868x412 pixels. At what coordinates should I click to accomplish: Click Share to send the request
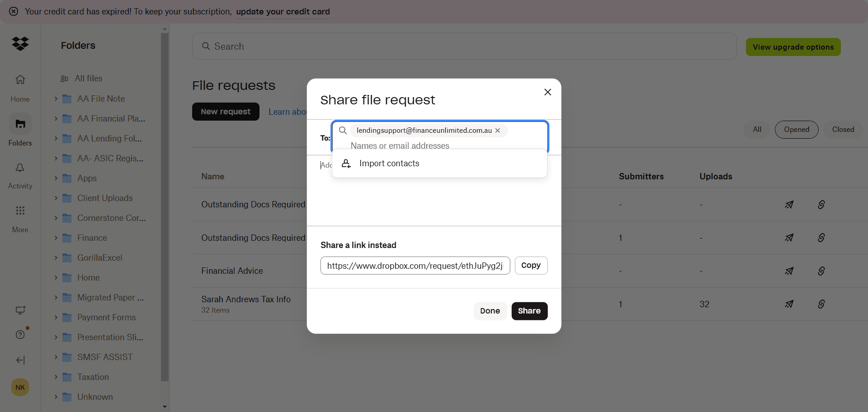(529, 311)
